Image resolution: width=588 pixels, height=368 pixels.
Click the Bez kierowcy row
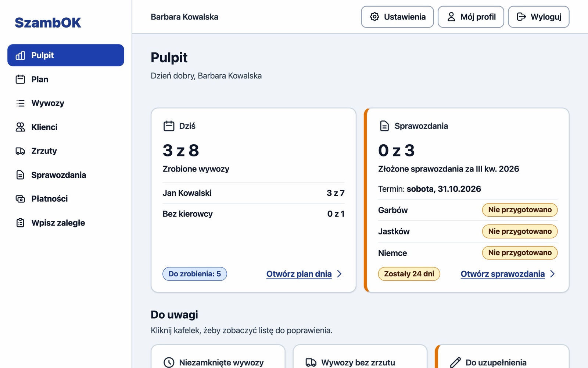254,214
